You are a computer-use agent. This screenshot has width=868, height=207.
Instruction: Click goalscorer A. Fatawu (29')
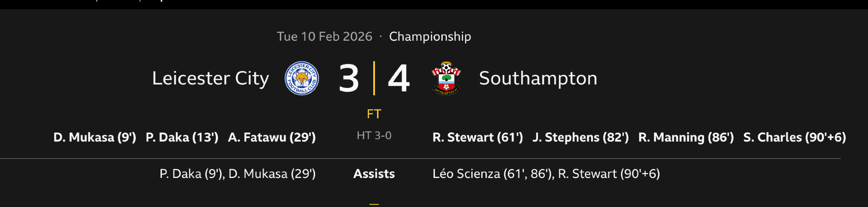point(272,137)
